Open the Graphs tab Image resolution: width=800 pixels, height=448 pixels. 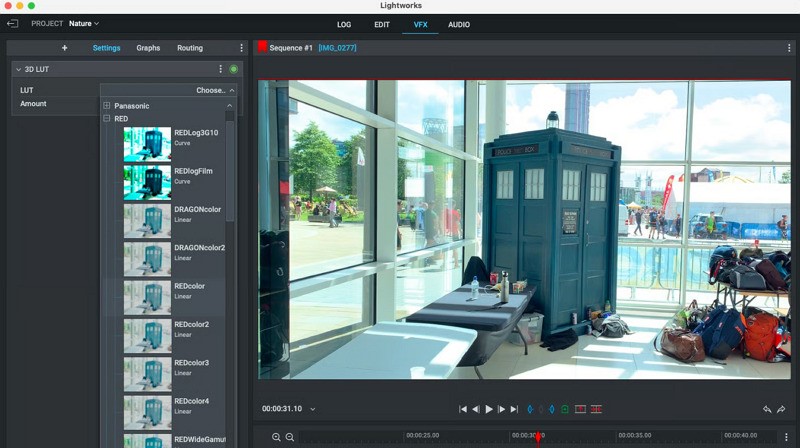pyautogui.click(x=148, y=48)
